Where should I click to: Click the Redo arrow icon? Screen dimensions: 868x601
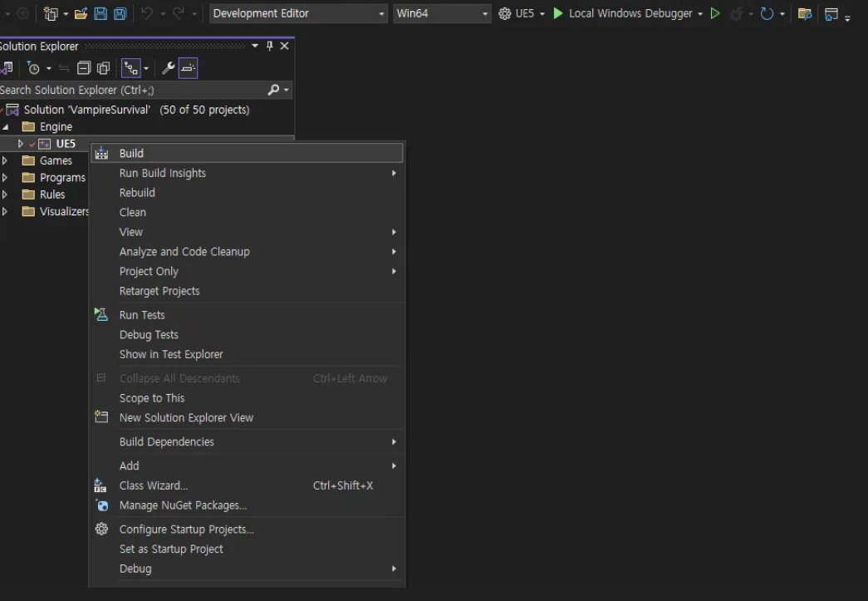coord(179,13)
